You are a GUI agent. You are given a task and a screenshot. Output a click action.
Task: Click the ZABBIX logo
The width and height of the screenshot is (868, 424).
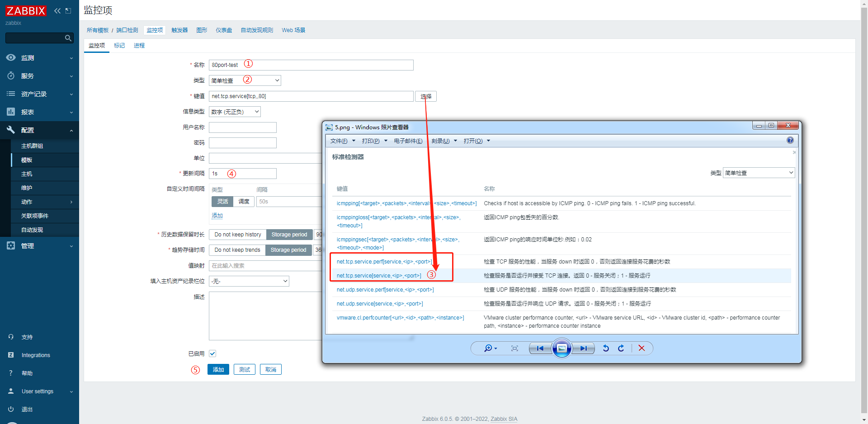pyautogui.click(x=26, y=11)
